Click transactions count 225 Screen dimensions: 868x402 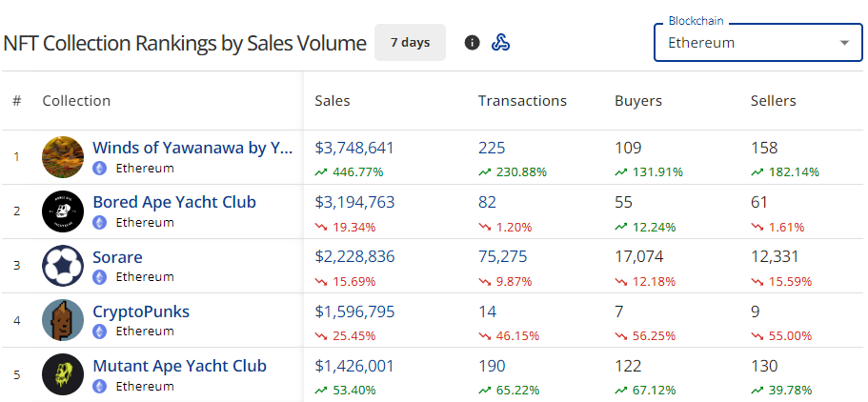click(x=492, y=148)
